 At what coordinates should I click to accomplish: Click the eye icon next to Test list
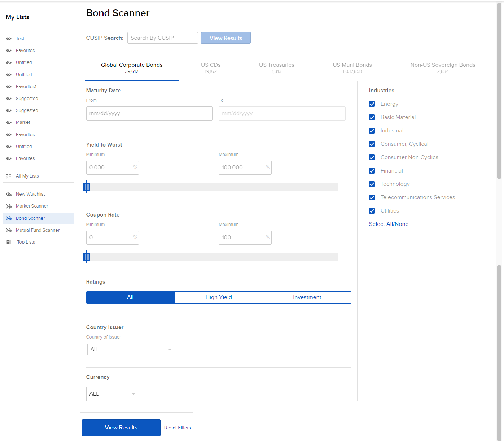(9, 39)
